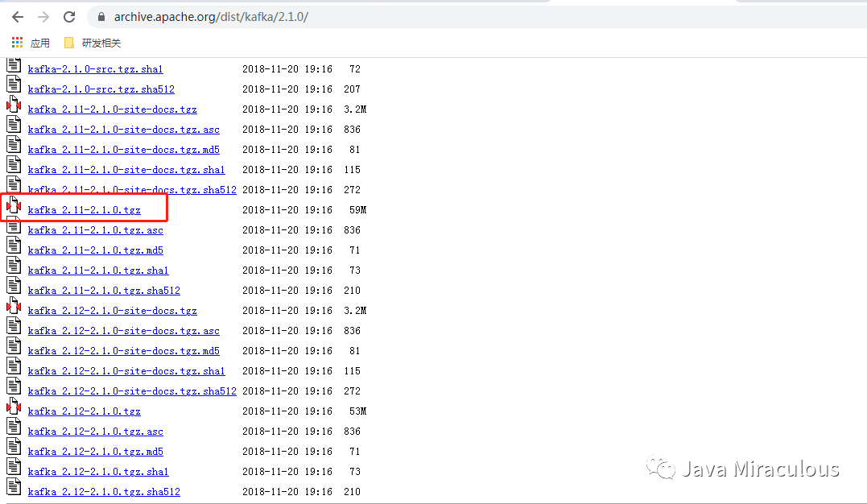
Task: Click file icon for kafka_2.12-2.1.0-site-docs.tgz.md5
Action: (14, 345)
